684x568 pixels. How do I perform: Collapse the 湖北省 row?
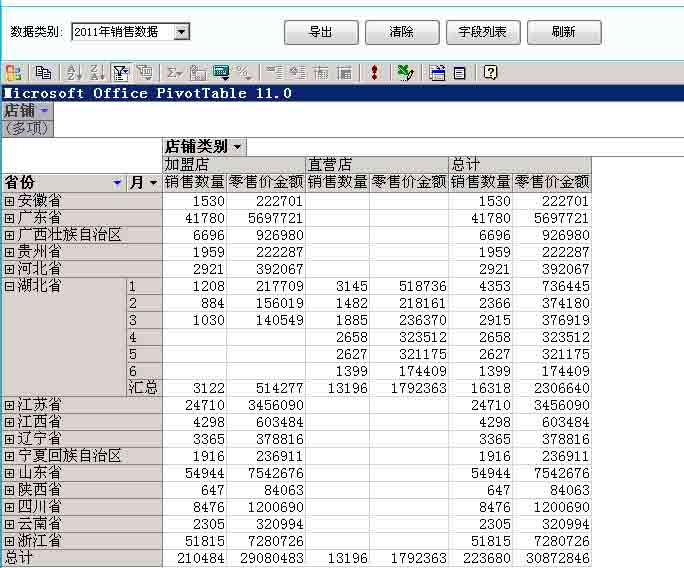click(x=9, y=286)
